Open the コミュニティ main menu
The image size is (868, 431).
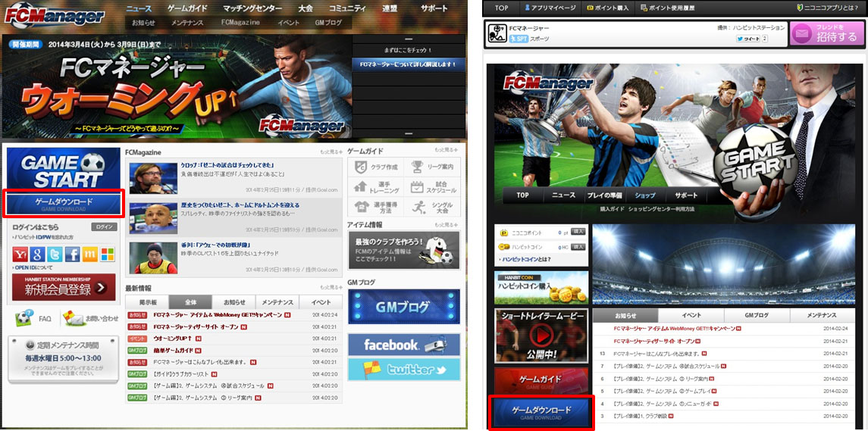[347, 8]
